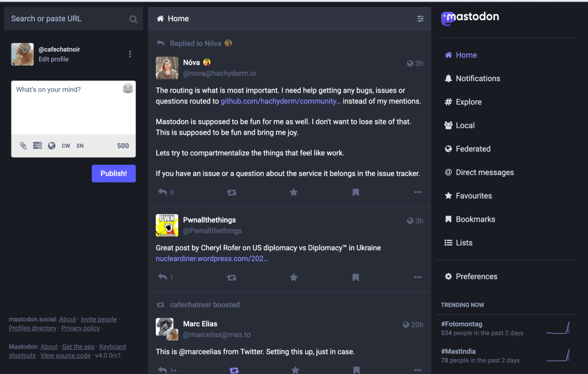Click the attach media paperclip icon
This screenshot has width=588, height=374.
point(23,146)
